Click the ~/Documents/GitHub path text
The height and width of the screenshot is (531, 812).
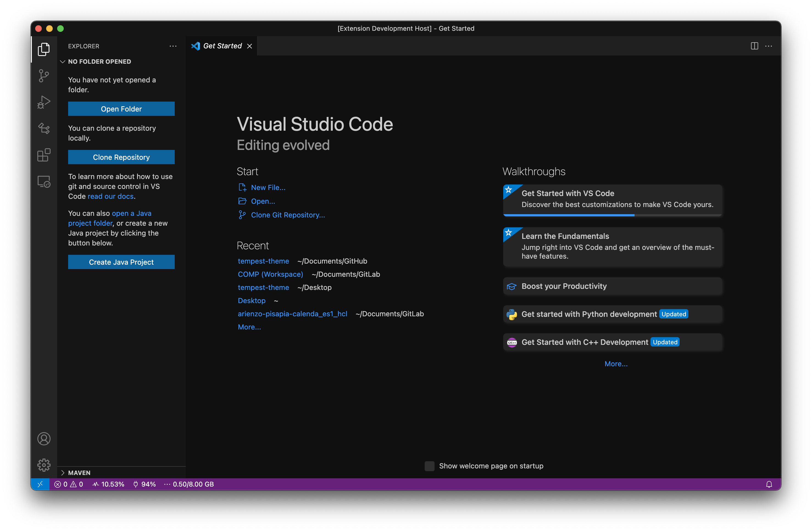coord(332,261)
